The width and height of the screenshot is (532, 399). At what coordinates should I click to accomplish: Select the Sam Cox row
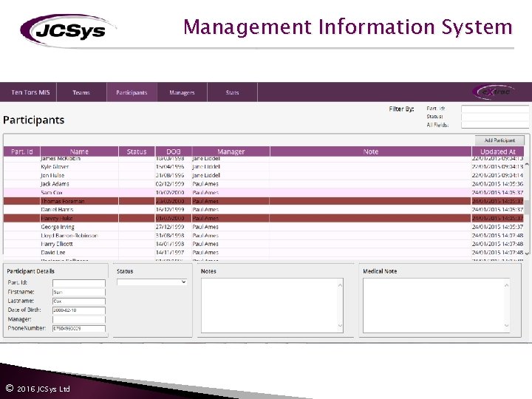[x=264, y=192]
